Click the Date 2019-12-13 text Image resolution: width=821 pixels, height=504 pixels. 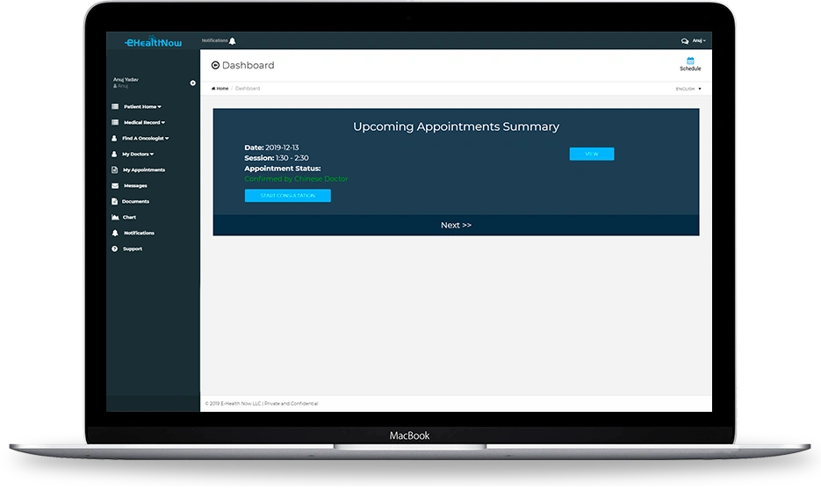(271, 148)
